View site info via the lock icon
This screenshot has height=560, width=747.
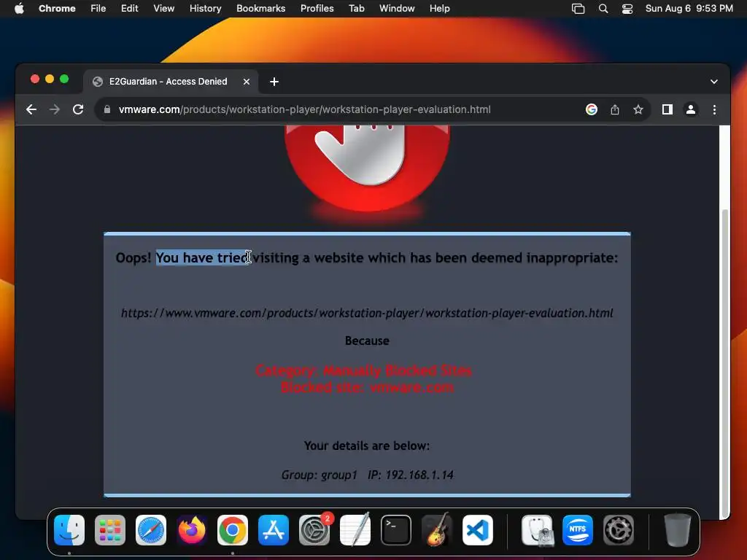pyautogui.click(x=107, y=109)
